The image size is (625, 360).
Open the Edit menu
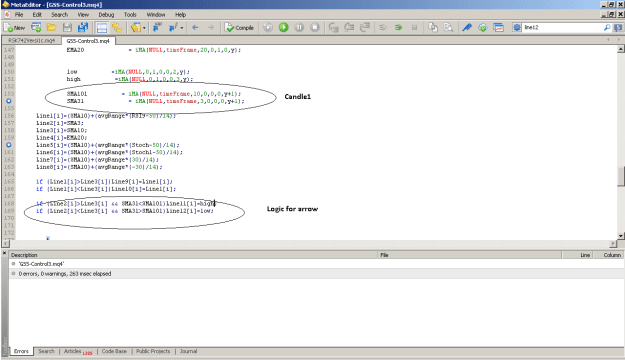(x=37, y=14)
